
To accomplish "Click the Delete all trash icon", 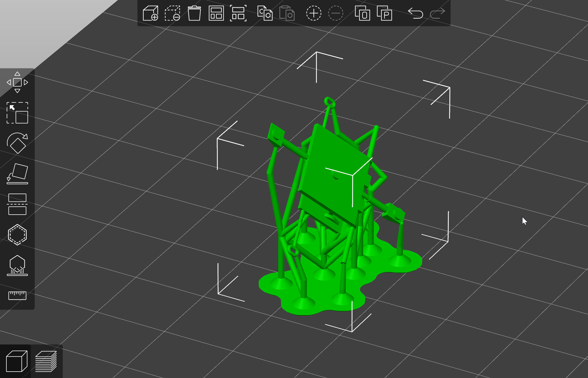I will [x=194, y=13].
